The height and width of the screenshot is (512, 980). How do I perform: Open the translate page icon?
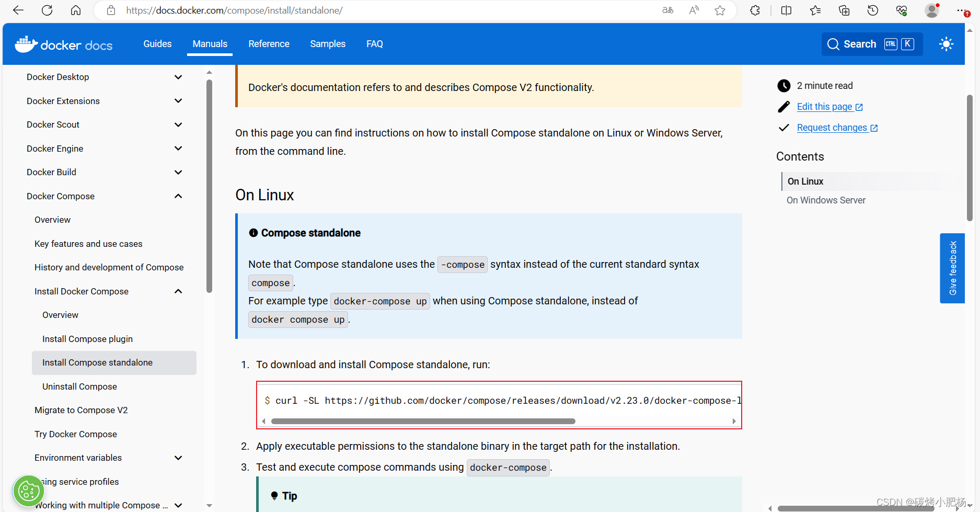coord(667,10)
